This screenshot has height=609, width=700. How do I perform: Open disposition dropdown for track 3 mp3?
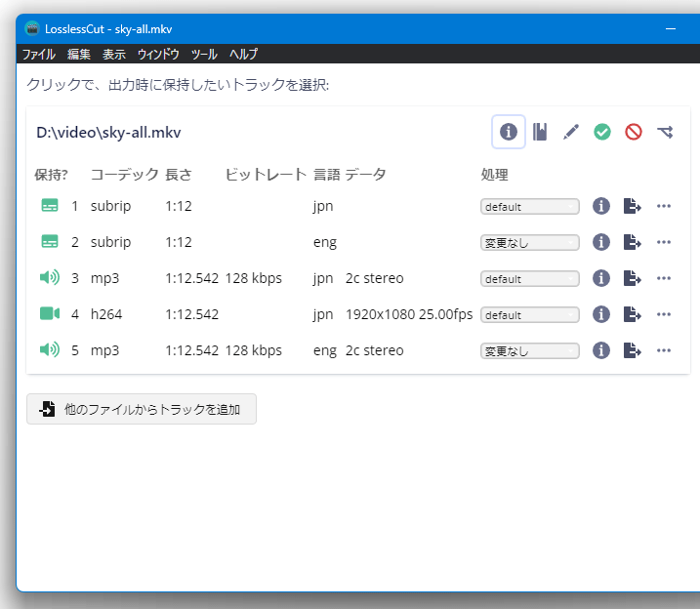pyautogui.click(x=530, y=279)
